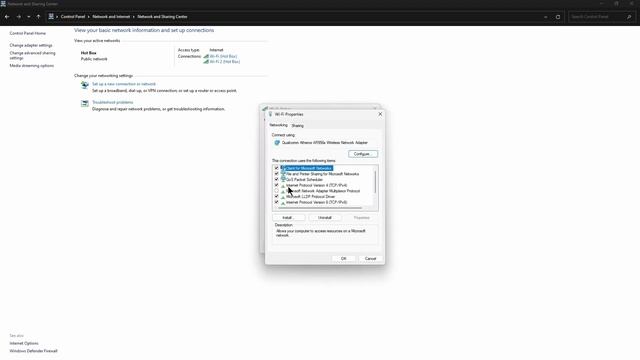Viewport: 640px width, 360px height.
Task: Select the Network and Sharing Center breadcrumb
Action: pos(162,17)
